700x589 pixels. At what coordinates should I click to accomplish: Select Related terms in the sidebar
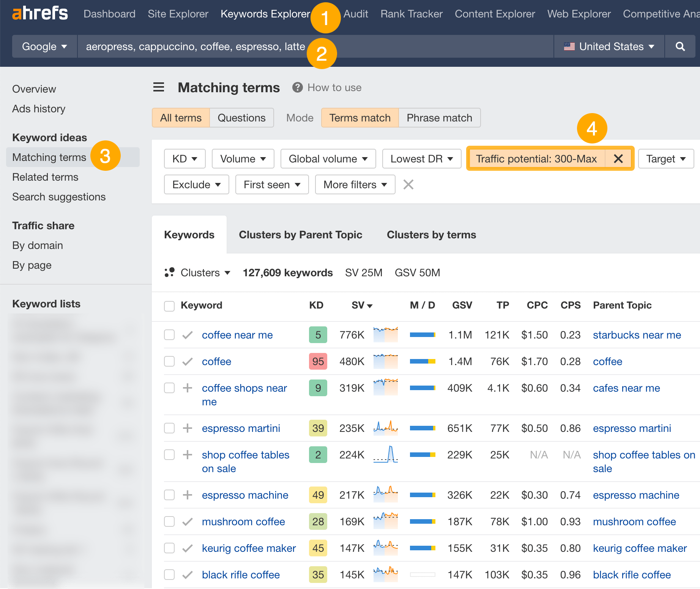pyautogui.click(x=45, y=177)
